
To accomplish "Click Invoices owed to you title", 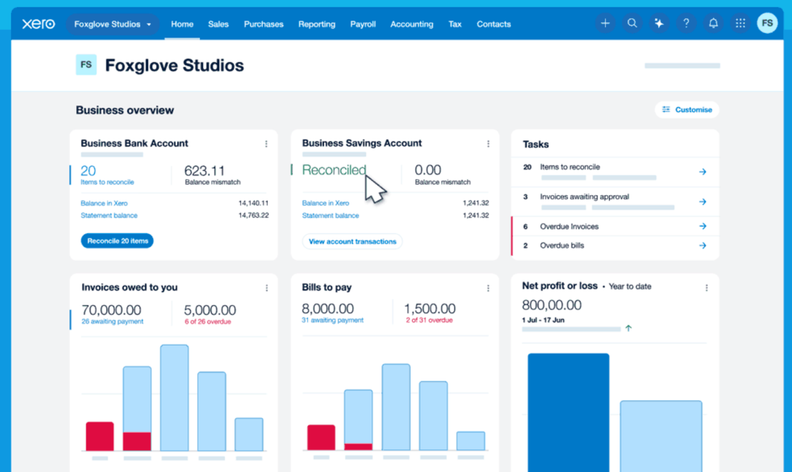I will 129,287.
